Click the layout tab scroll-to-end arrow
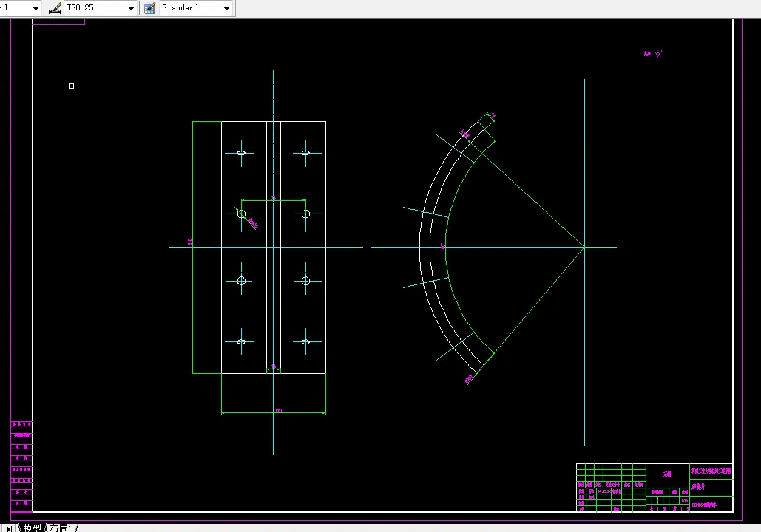 (x=9, y=528)
